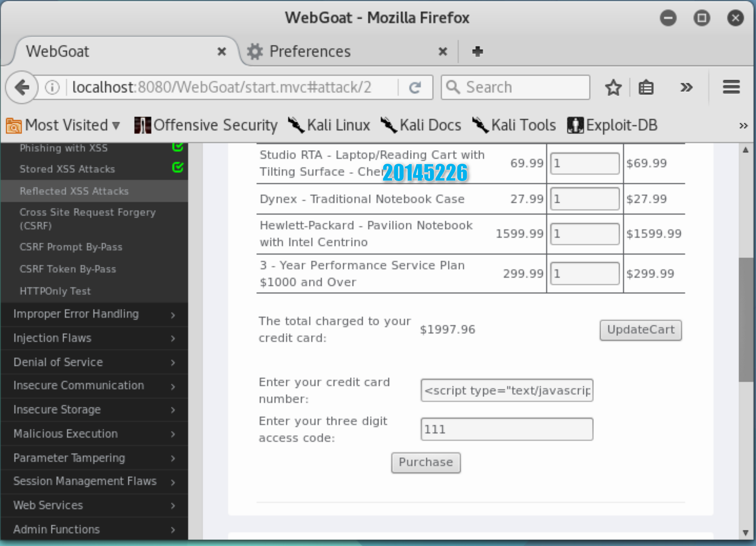Click quantity field for Hewlett-Packard Pavilion Notebook
This screenshot has width=756, height=546.
tap(585, 234)
